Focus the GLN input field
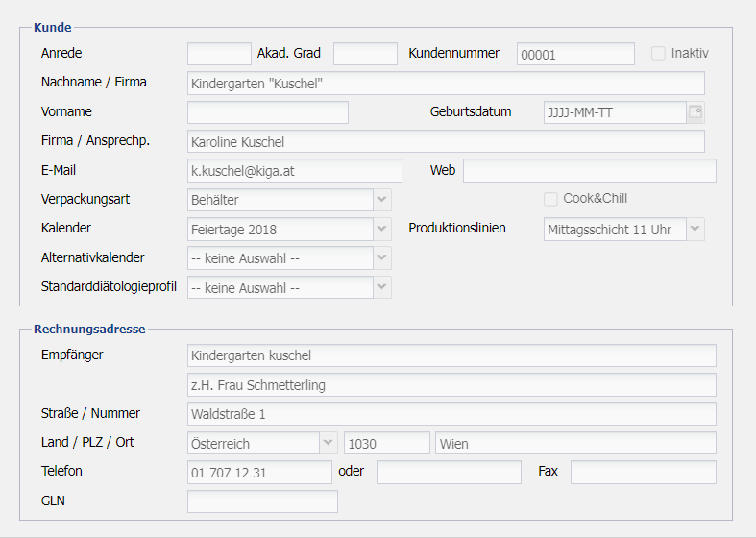The image size is (756, 538). click(262, 501)
